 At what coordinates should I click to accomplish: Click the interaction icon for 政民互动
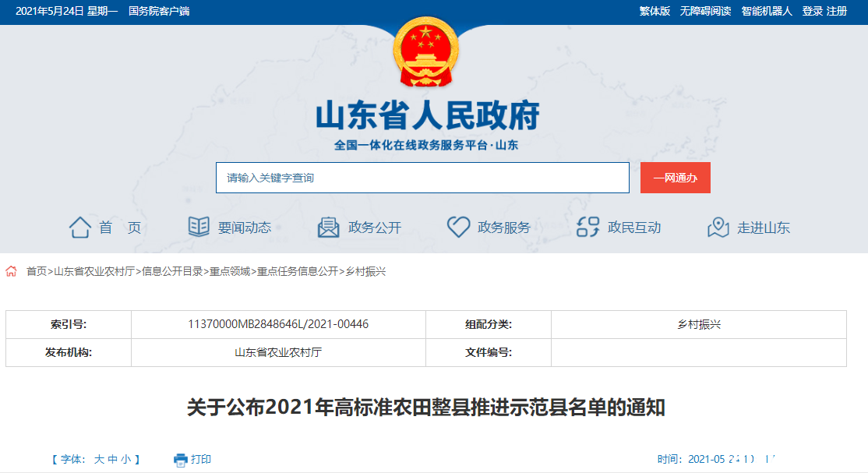(x=588, y=227)
